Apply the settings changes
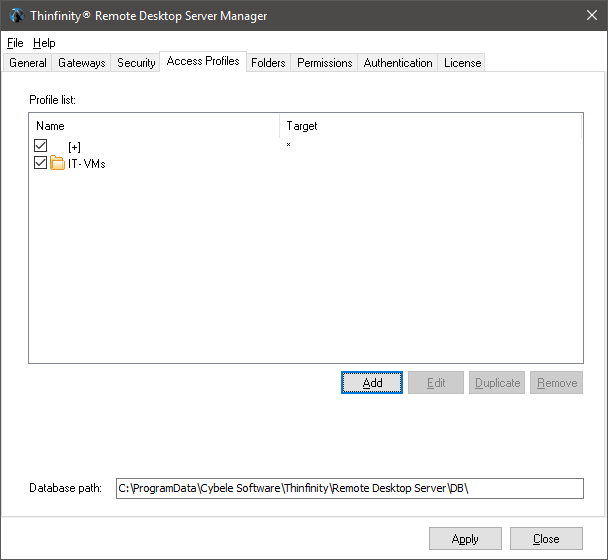The width and height of the screenshot is (608, 560). click(465, 539)
